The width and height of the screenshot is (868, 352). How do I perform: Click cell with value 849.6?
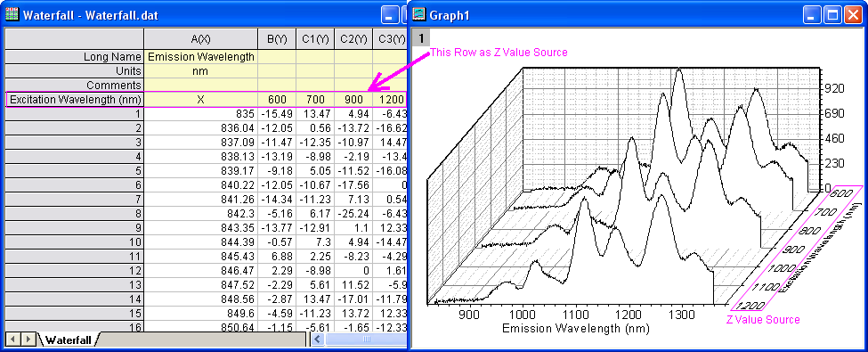click(x=201, y=313)
